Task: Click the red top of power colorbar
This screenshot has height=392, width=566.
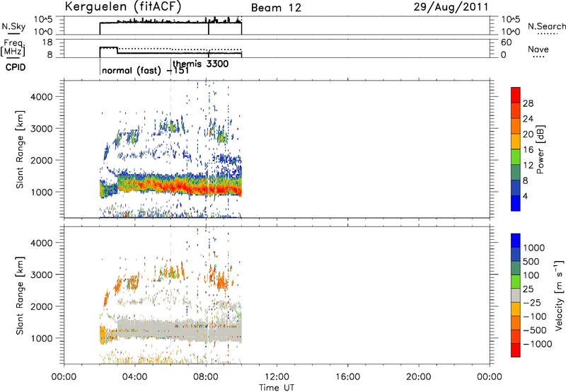Action: click(516, 95)
